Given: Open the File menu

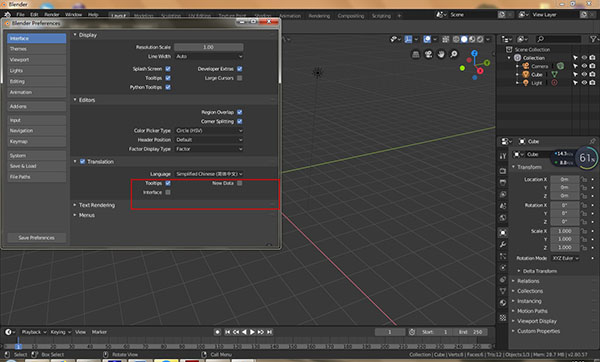Looking at the screenshot, I should [x=20, y=15].
